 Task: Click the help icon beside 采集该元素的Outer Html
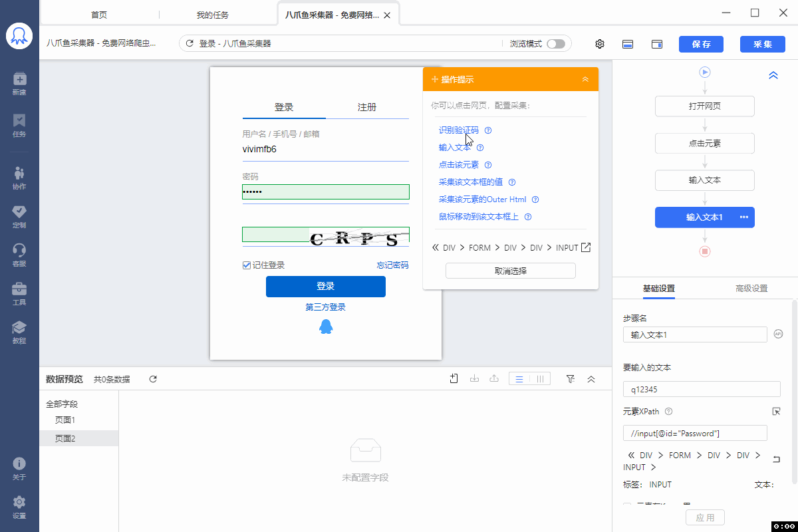(535, 199)
